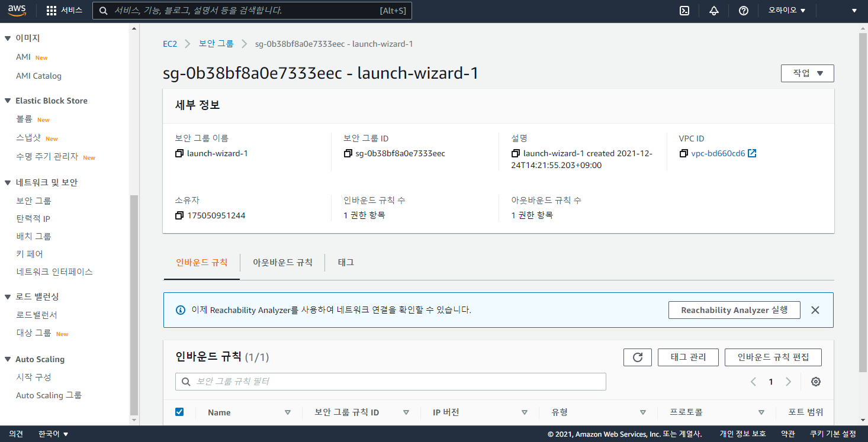This screenshot has height=442, width=868.
Task: Open 보안 그룹 in the sidebar
Action: pos(34,201)
